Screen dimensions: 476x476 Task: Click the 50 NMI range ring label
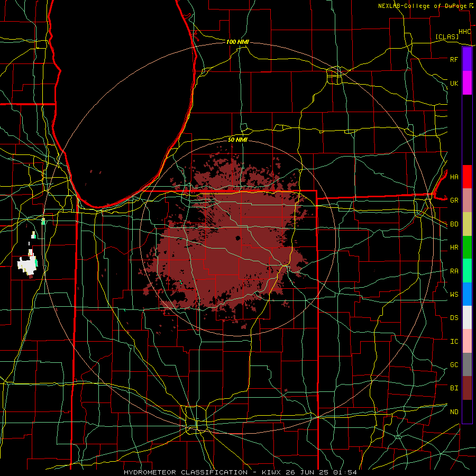[237, 140]
